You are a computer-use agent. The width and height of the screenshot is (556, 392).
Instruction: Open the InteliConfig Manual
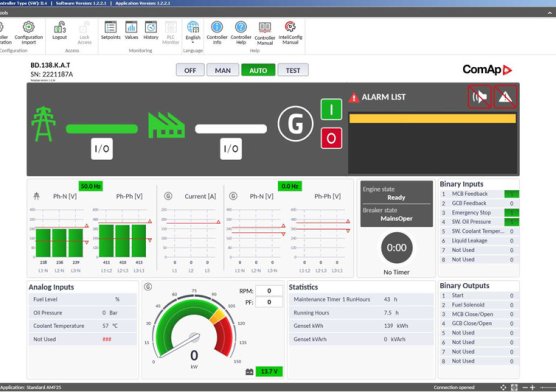click(x=290, y=32)
